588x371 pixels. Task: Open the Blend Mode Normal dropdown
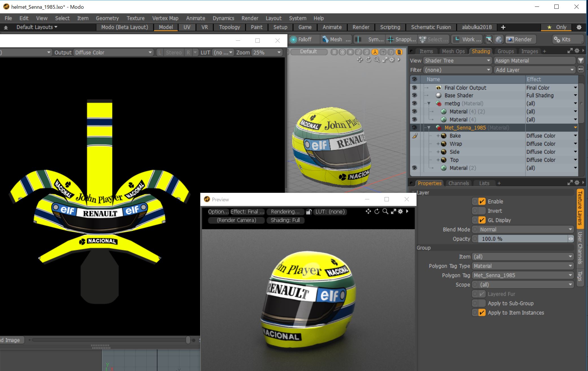523,229
